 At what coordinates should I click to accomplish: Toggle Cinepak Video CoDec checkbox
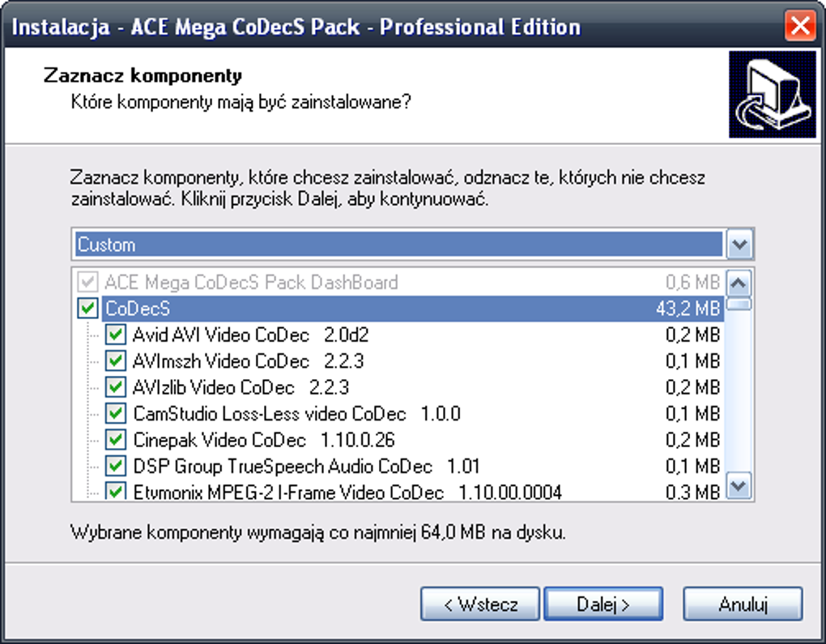117,440
